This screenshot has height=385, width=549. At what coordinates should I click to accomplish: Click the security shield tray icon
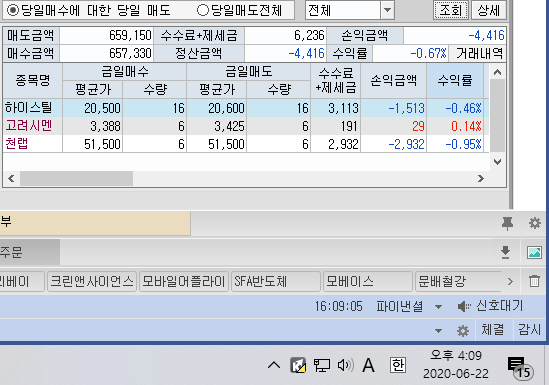298,365
